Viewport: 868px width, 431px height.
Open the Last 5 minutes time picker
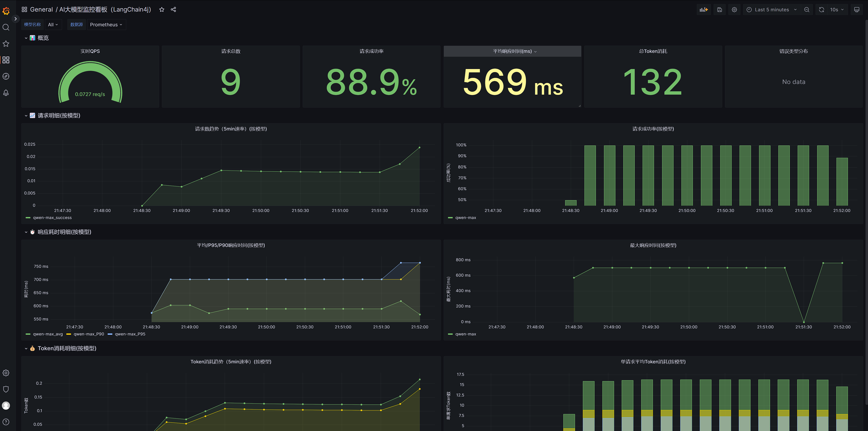coord(771,10)
